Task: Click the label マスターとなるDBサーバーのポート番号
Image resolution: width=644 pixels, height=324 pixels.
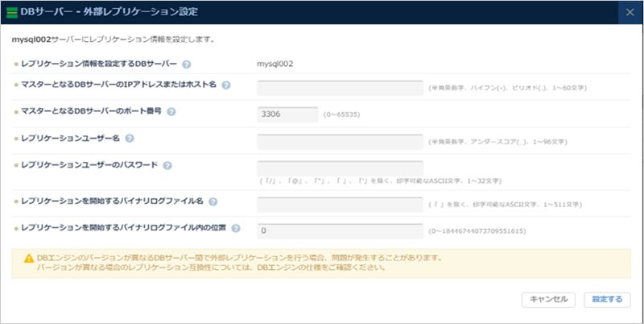Action: [x=91, y=111]
